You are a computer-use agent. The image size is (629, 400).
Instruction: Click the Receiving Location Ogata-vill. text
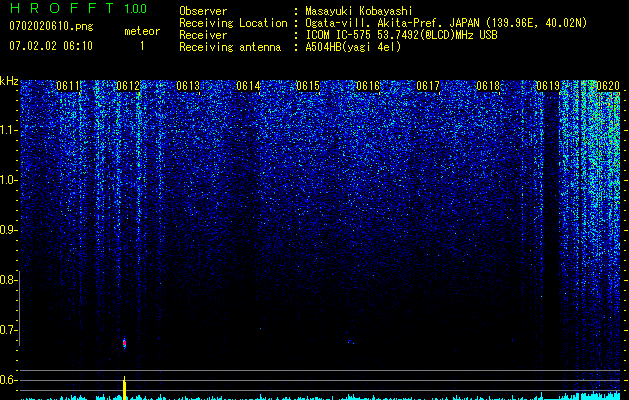(446, 23)
